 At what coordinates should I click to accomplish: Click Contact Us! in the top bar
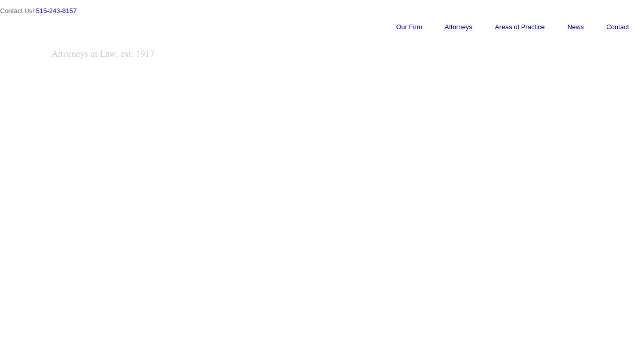coord(17,11)
